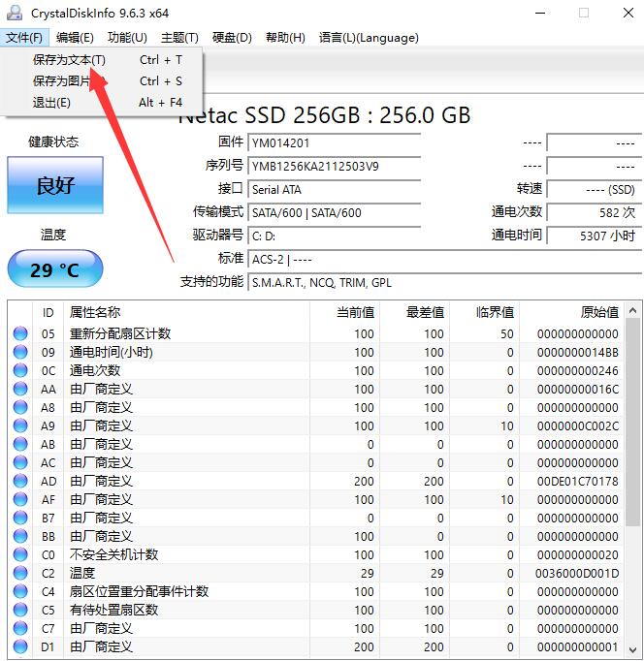Click the blue status orb for row AC
The image size is (644, 661).
(20, 462)
